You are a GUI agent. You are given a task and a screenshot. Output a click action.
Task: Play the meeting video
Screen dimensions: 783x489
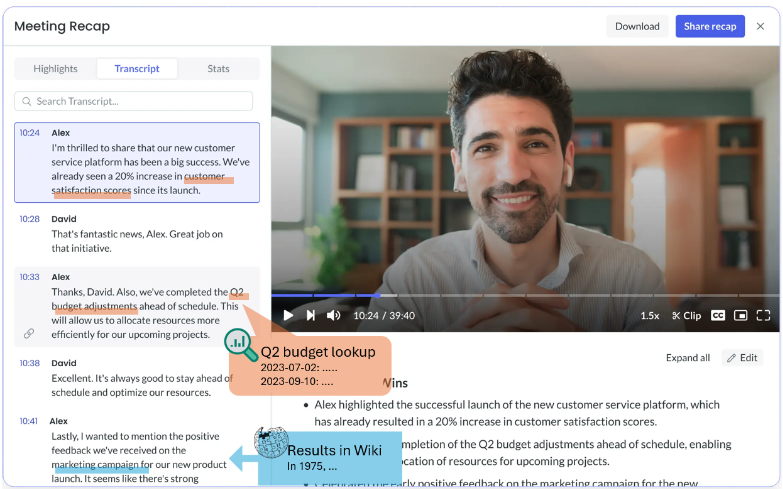click(288, 315)
